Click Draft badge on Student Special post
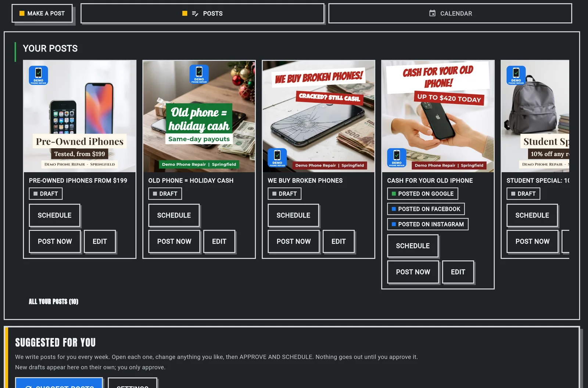This screenshot has height=388, width=588. click(523, 194)
